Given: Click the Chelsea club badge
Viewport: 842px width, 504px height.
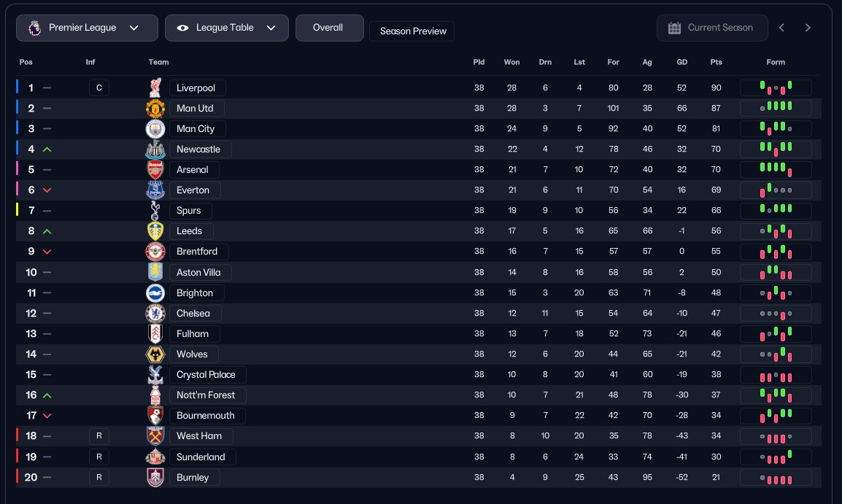Looking at the screenshot, I should [x=155, y=314].
